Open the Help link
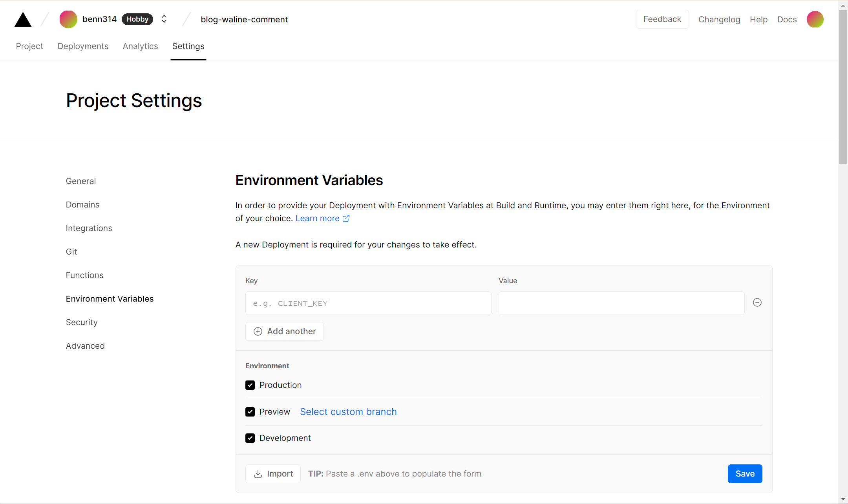 tap(758, 20)
